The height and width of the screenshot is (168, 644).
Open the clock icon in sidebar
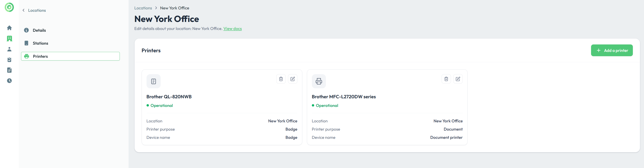pos(9,81)
